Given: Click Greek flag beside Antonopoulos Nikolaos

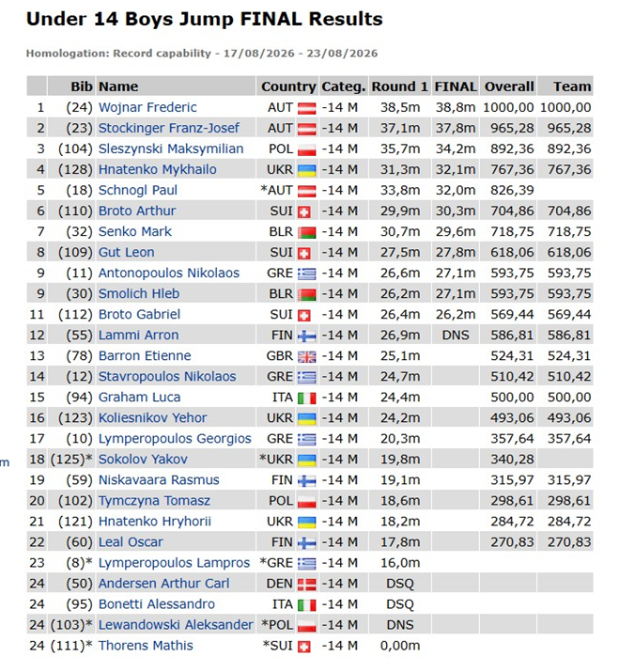Looking at the screenshot, I should 306,273.
